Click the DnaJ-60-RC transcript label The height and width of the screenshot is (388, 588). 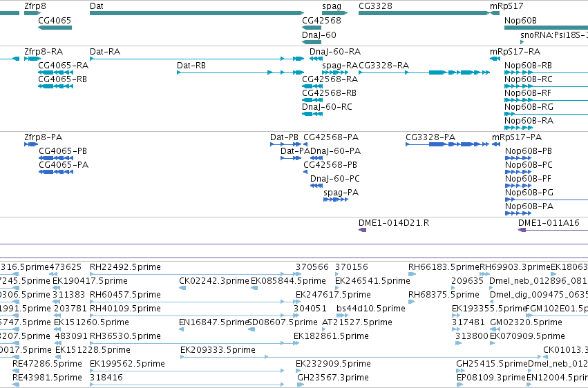327,107
